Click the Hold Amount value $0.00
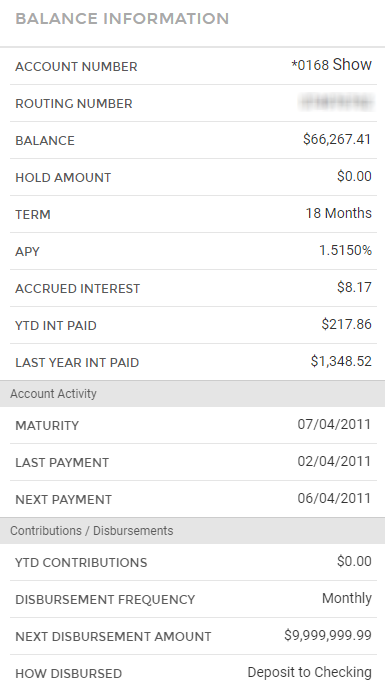The height and width of the screenshot is (686, 385). [354, 176]
